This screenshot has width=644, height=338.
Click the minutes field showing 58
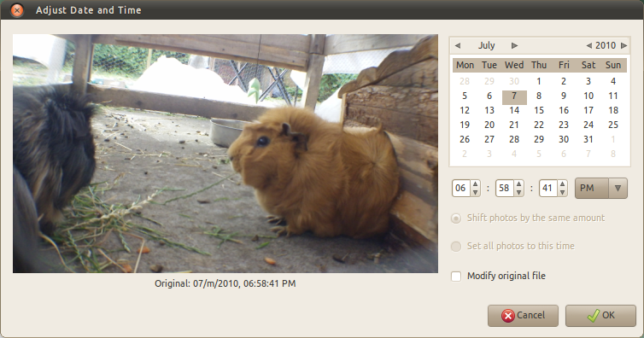pyautogui.click(x=505, y=189)
